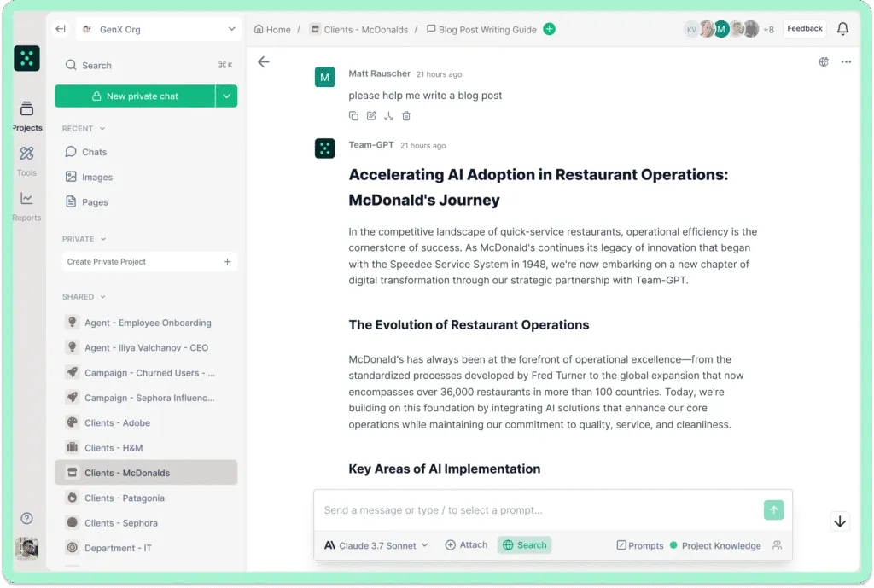
Task: Click the people icon in message bar
Action: (x=777, y=545)
